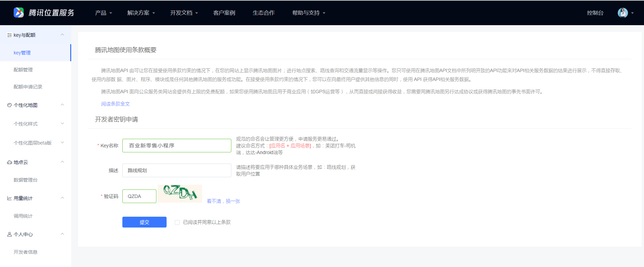Focus the Key名称 input field
644x267 pixels.
coord(177,146)
